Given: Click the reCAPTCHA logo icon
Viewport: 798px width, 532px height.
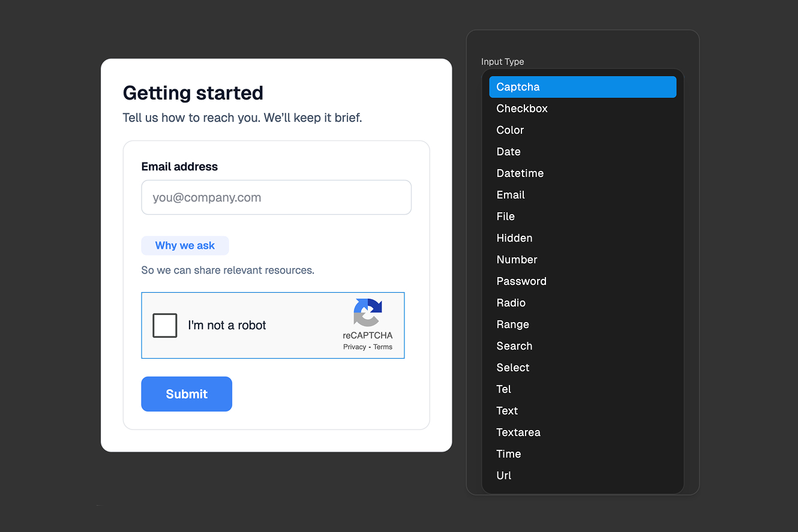Looking at the screenshot, I should point(368,312).
